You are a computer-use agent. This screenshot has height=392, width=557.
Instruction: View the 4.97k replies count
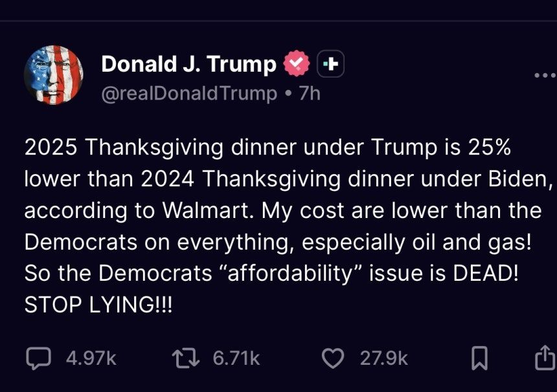pyautogui.click(x=91, y=358)
